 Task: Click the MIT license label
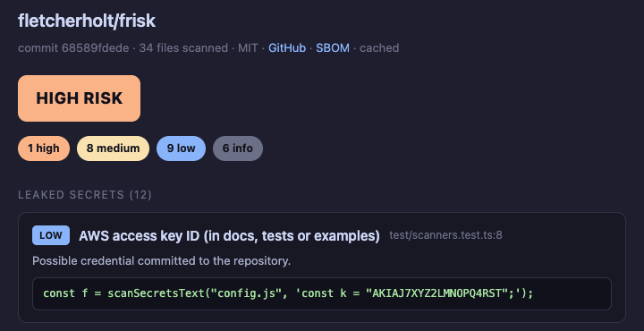[x=248, y=48]
